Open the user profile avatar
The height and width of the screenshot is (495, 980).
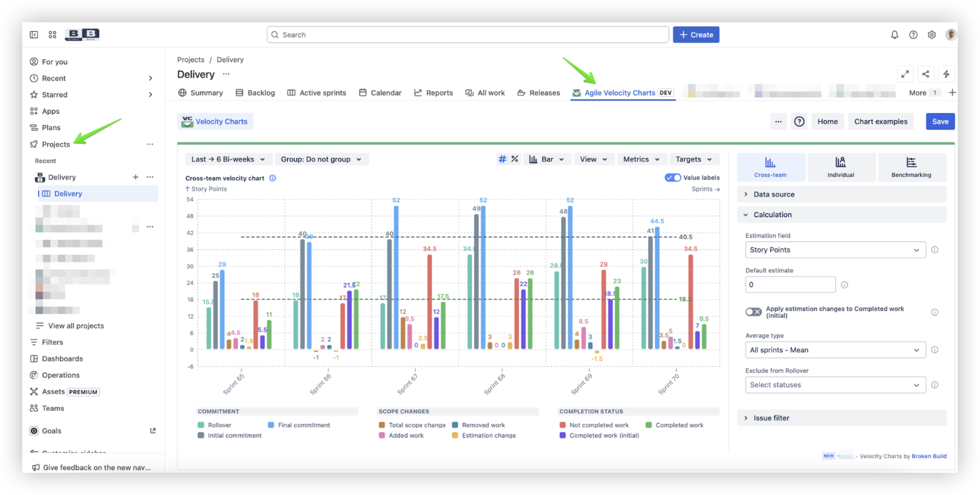click(951, 35)
